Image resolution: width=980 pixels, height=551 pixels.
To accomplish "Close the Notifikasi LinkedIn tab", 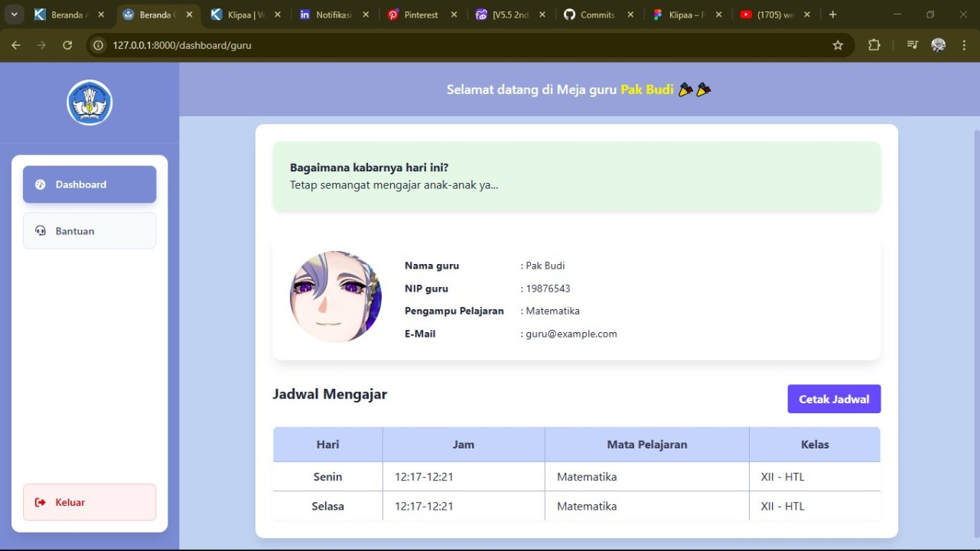I will tap(366, 15).
